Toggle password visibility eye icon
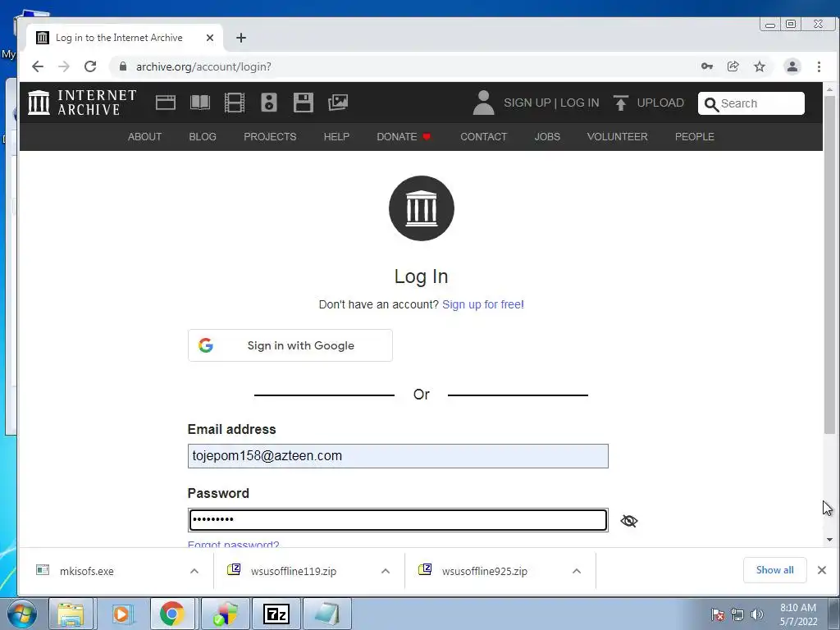The image size is (840, 630). pos(629,521)
